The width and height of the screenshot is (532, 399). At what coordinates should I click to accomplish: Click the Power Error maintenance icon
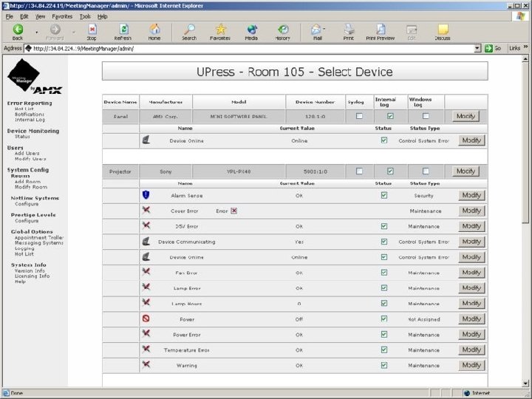(x=146, y=333)
